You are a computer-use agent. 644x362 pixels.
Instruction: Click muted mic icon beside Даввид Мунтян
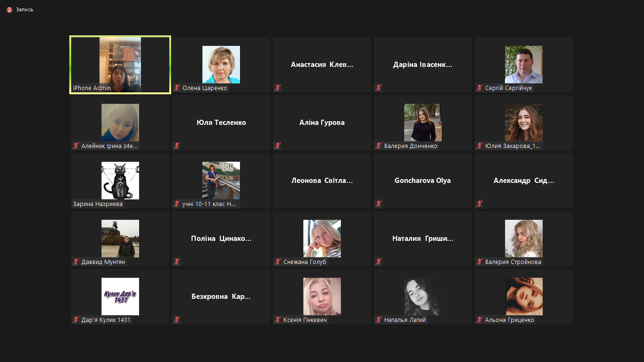coord(76,262)
